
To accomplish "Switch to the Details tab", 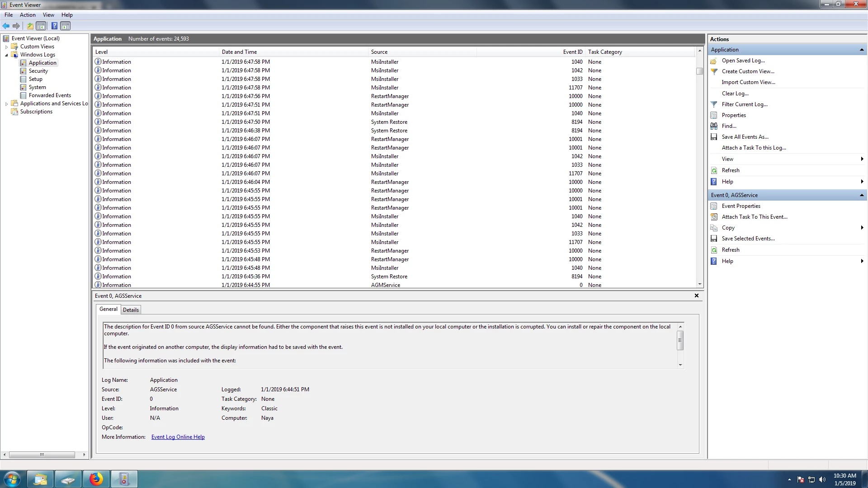I will click(x=131, y=310).
